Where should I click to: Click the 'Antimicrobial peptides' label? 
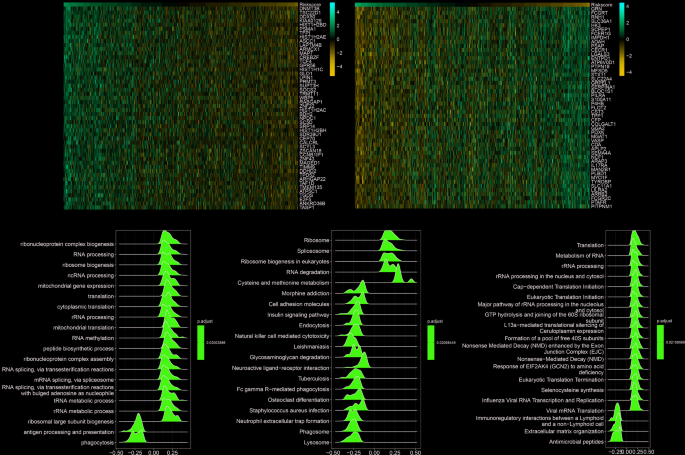(577, 442)
